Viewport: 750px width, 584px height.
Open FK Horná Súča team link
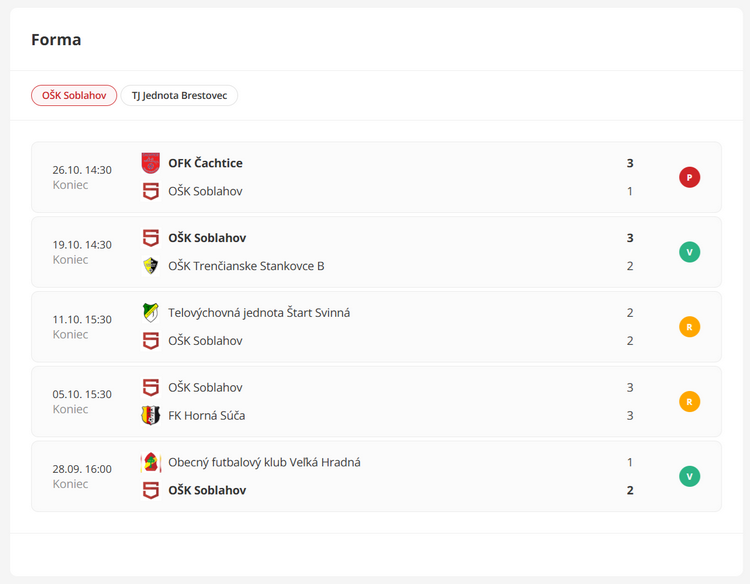click(x=206, y=415)
